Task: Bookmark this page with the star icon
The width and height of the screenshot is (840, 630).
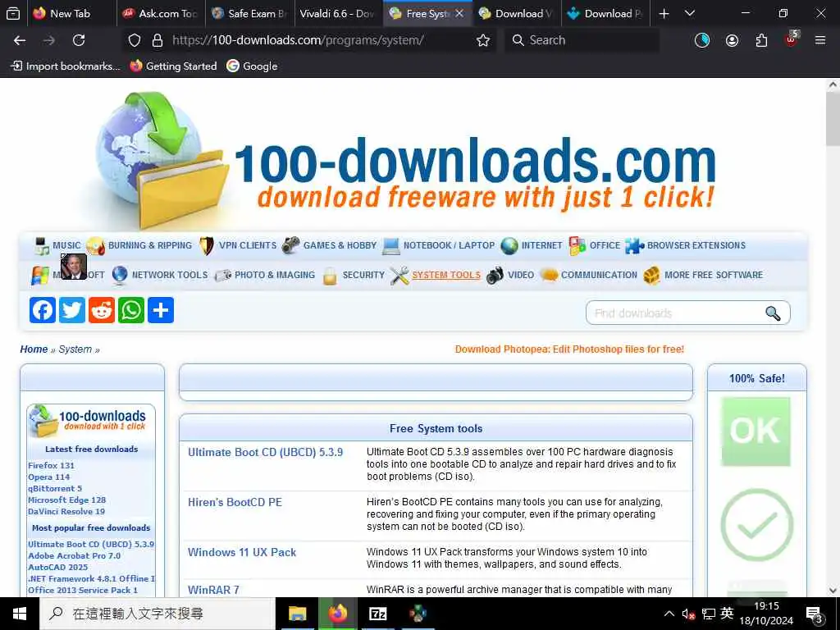Action: (x=482, y=40)
